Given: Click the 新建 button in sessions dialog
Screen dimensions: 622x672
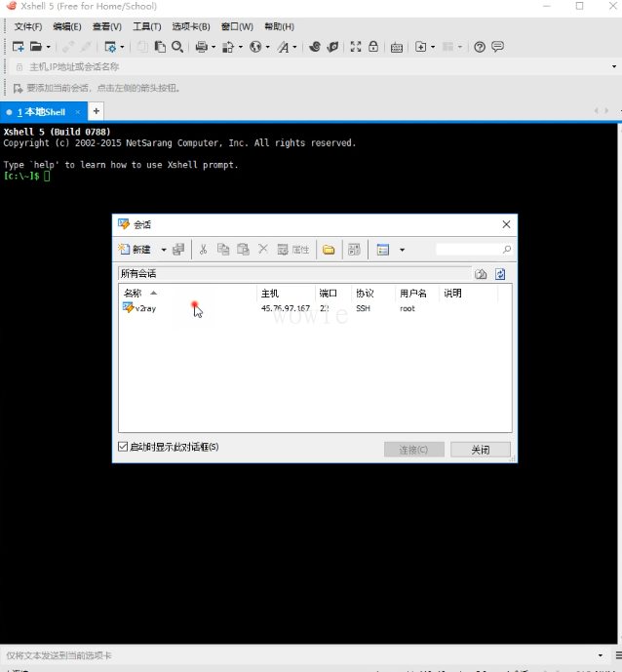Looking at the screenshot, I should click(136, 250).
